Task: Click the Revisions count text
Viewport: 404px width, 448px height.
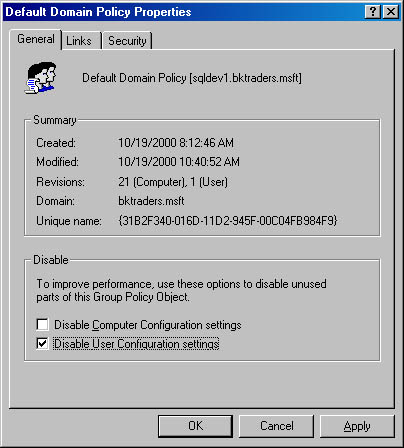Action: 173,182
